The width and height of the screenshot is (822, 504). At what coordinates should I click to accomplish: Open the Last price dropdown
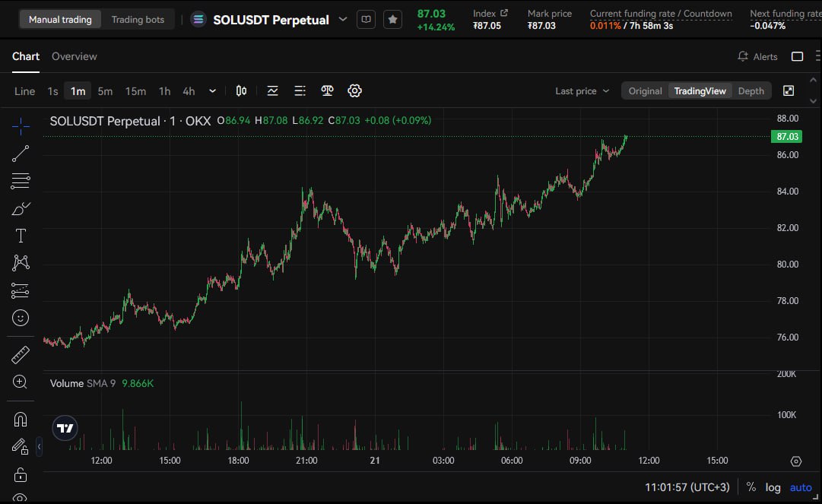click(582, 90)
